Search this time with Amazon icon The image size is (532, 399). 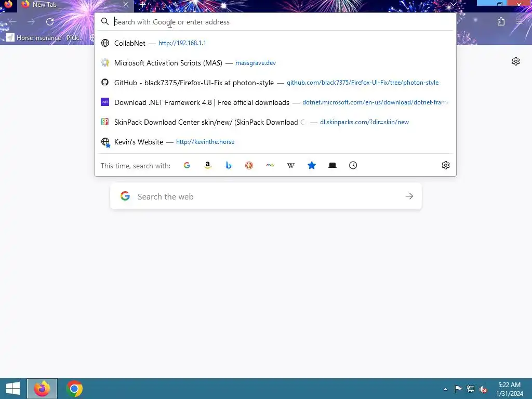[208, 165]
